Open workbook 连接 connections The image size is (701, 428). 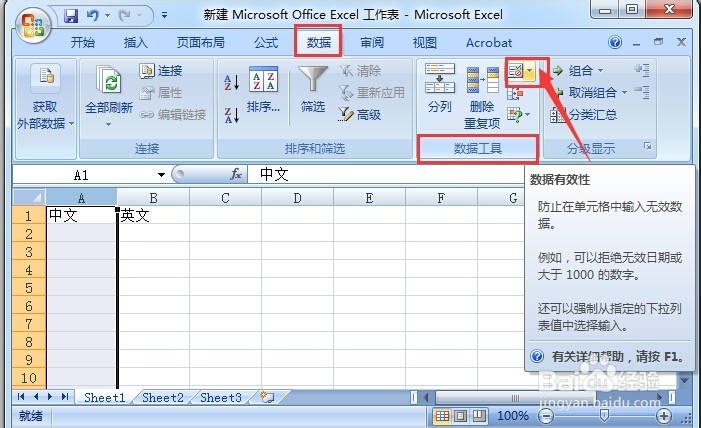[x=161, y=71]
